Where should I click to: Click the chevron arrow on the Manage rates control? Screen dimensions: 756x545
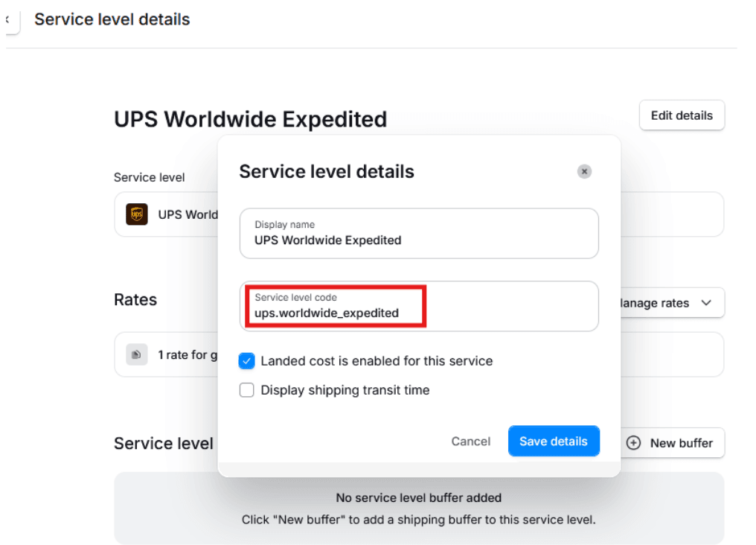(705, 303)
